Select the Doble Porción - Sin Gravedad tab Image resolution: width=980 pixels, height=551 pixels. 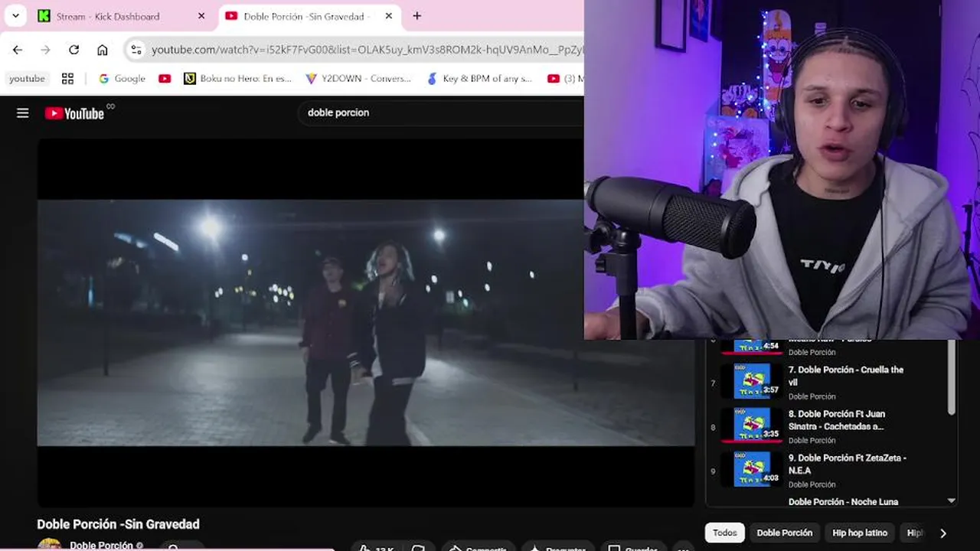(x=309, y=16)
